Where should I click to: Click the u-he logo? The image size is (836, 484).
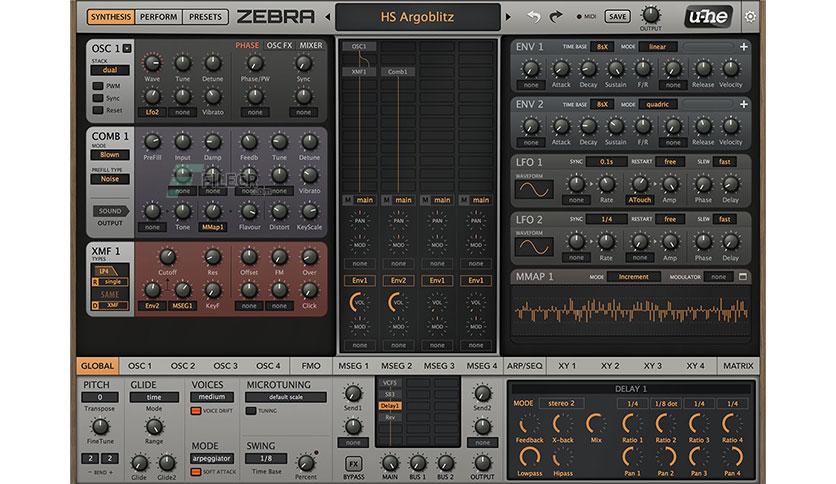[x=708, y=17]
